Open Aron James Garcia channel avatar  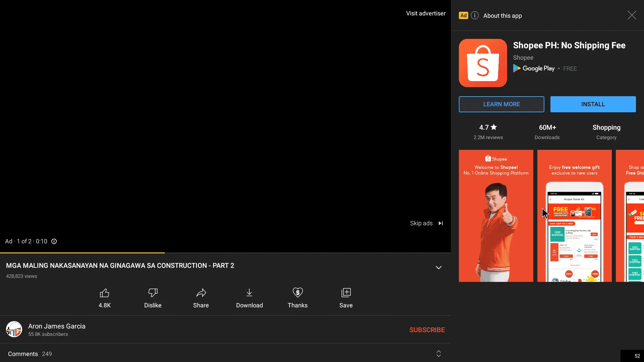pos(14,329)
